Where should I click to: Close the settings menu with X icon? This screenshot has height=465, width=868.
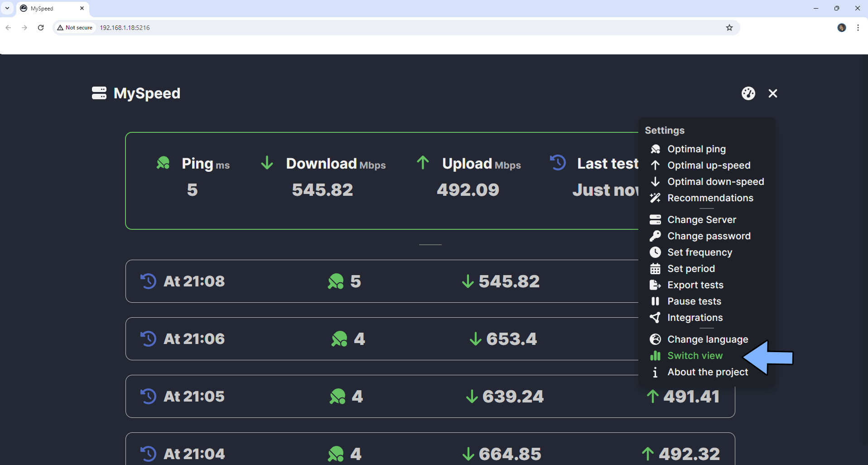[773, 93]
